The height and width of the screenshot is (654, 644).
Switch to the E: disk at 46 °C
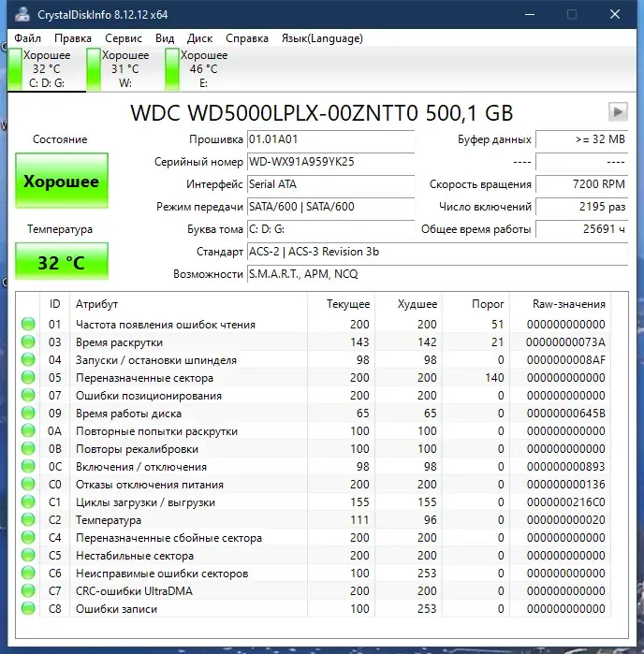203,69
